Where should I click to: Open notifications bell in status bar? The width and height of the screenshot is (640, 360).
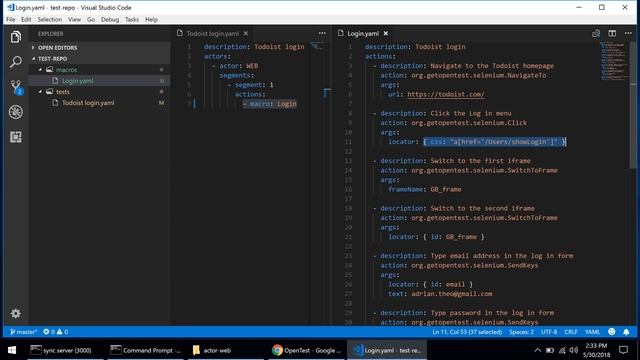626,332
